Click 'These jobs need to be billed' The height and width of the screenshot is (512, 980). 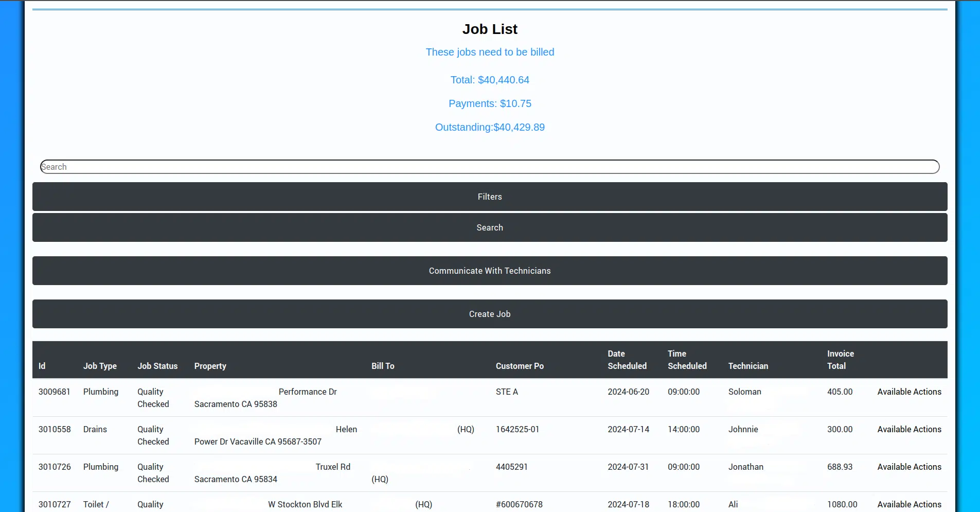[489, 51]
